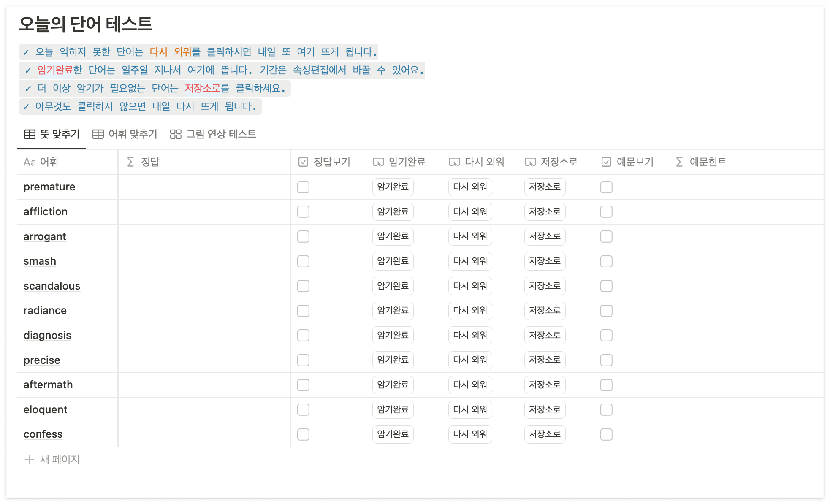The width and height of the screenshot is (830, 504).
Task: Click the plus icon for 새 페이지
Action: click(x=29, y=459)
